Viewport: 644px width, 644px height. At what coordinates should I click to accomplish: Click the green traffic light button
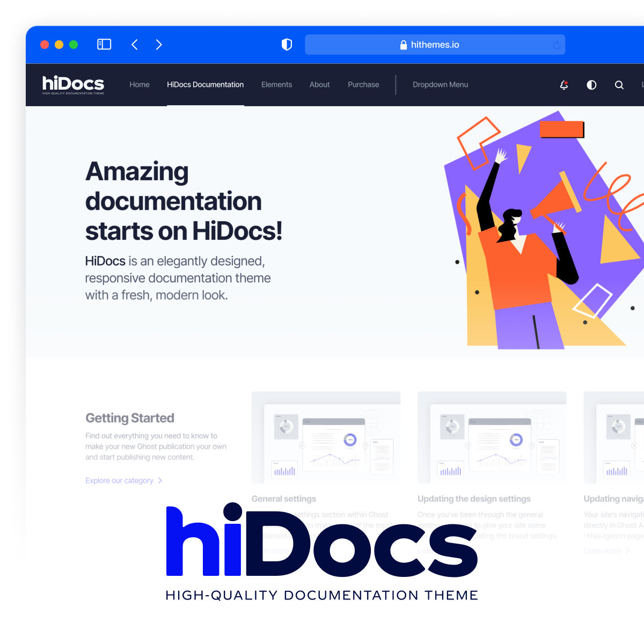click(x=74, y=45)
